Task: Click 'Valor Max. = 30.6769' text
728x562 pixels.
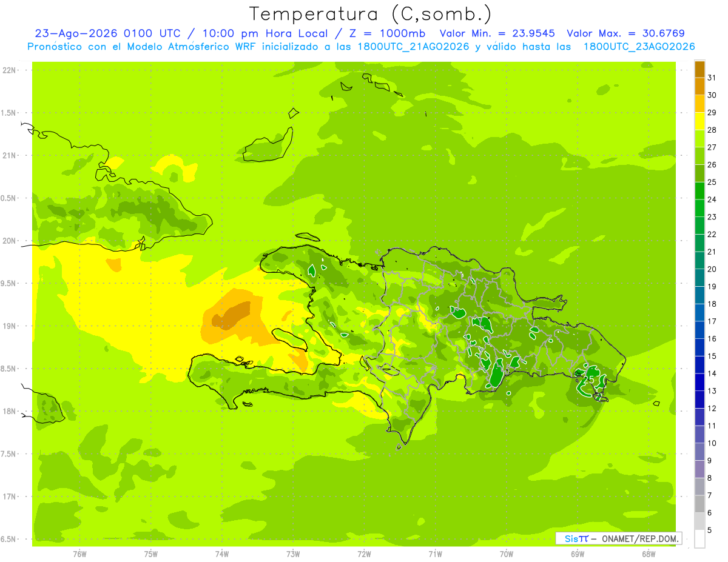Action: click(626, 33)
